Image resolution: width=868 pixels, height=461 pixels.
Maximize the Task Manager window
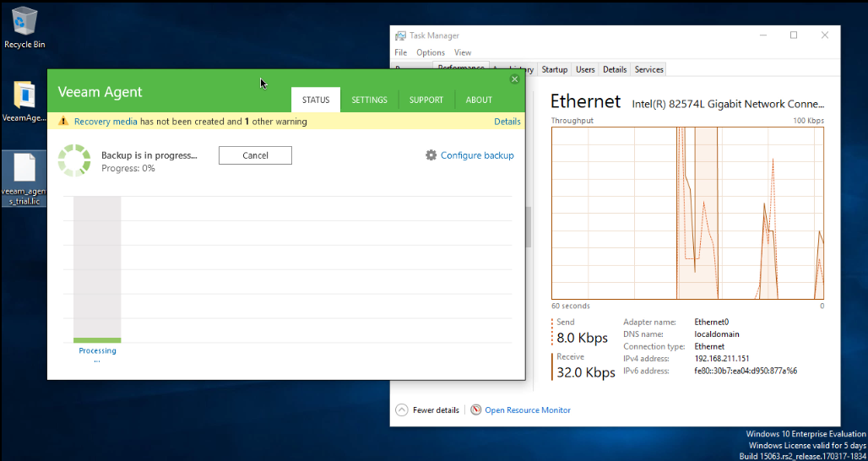coord(793,35)
